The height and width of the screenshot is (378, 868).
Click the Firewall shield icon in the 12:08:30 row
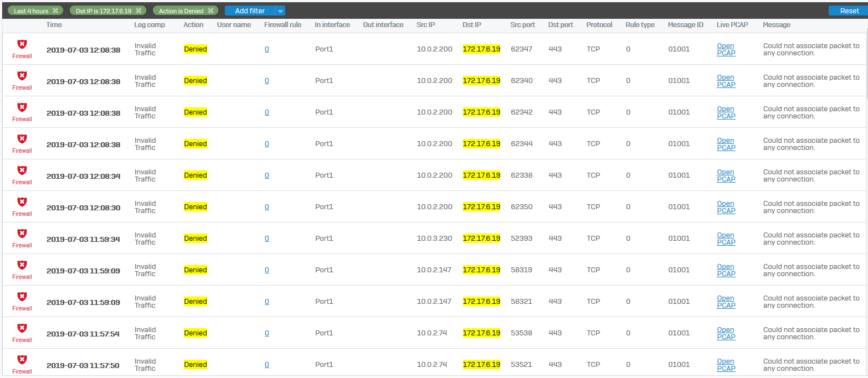[x=22, y=202]
